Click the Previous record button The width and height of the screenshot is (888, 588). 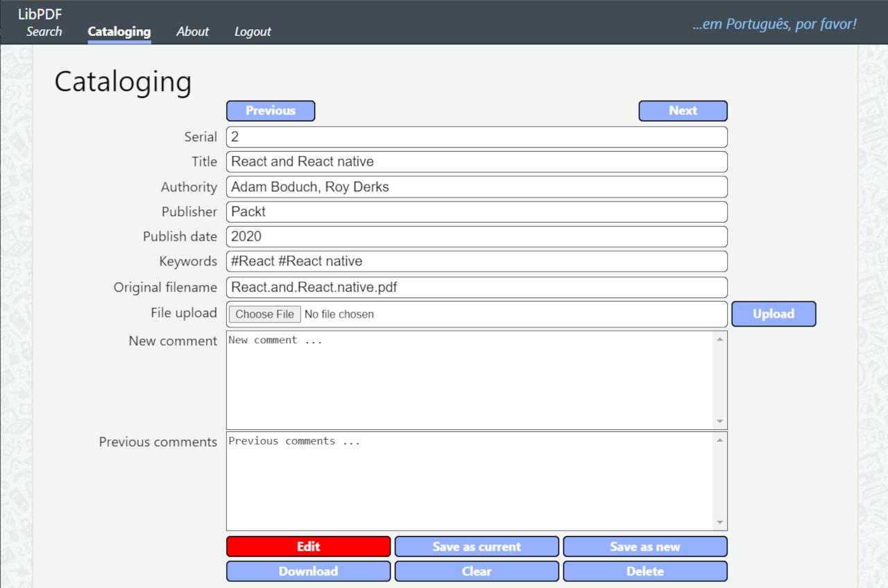click(271, 111)
